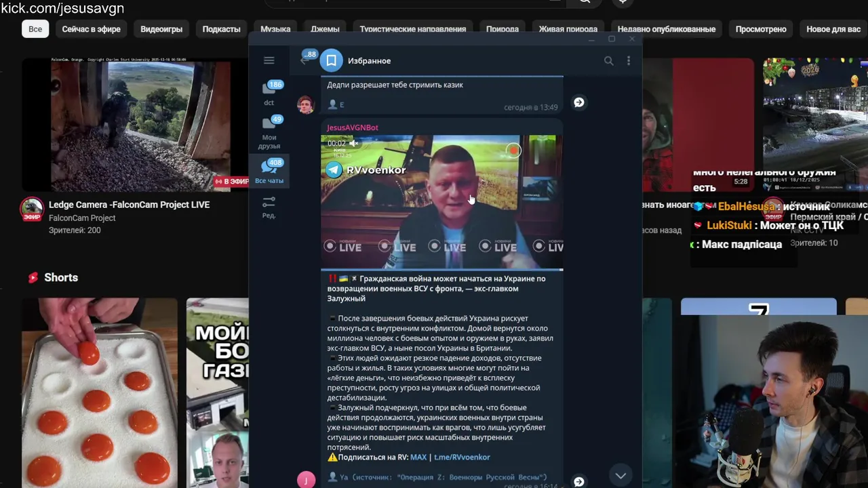Select the Мои друзья chat folder
868x488 pixels.
click(269, 133)
